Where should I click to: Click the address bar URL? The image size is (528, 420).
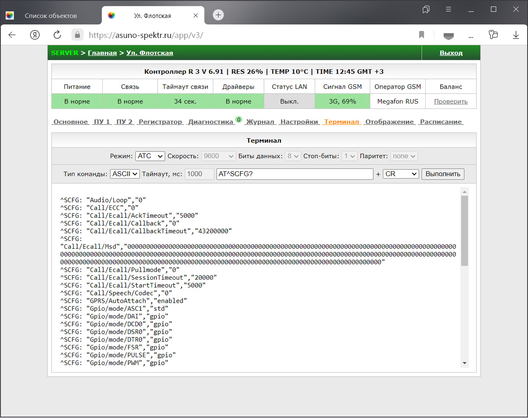click(x=146, y=35)
